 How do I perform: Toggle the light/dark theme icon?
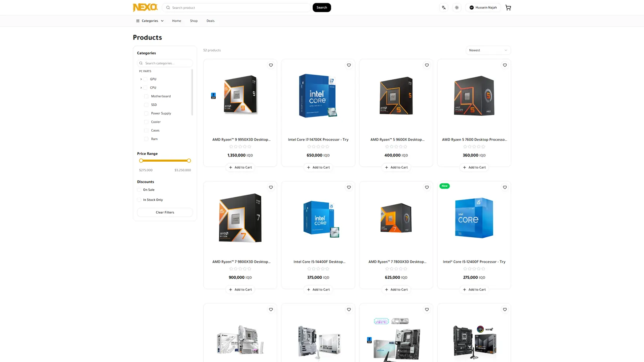(457, 8)
